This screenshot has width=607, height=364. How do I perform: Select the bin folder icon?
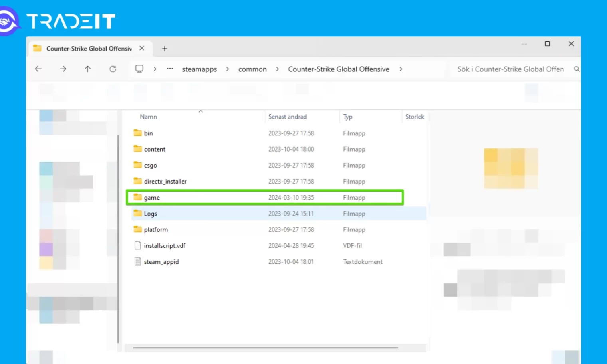(138, 133)
